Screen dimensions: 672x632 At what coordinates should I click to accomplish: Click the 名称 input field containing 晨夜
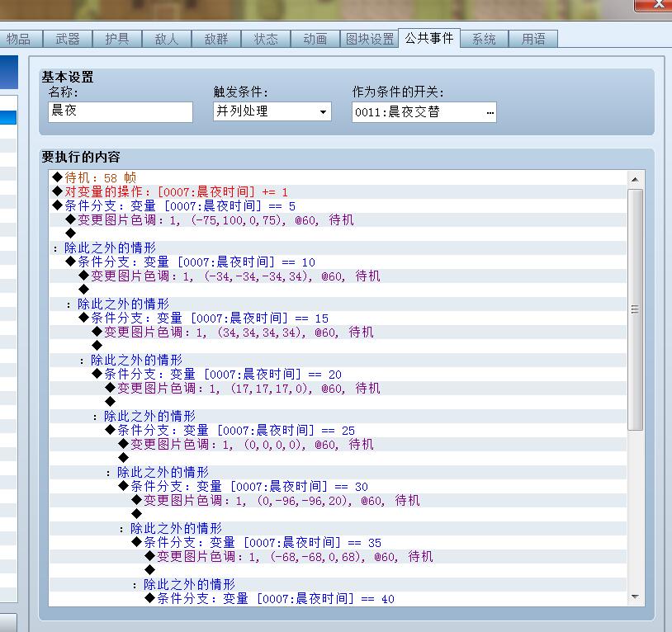[121, 111]
